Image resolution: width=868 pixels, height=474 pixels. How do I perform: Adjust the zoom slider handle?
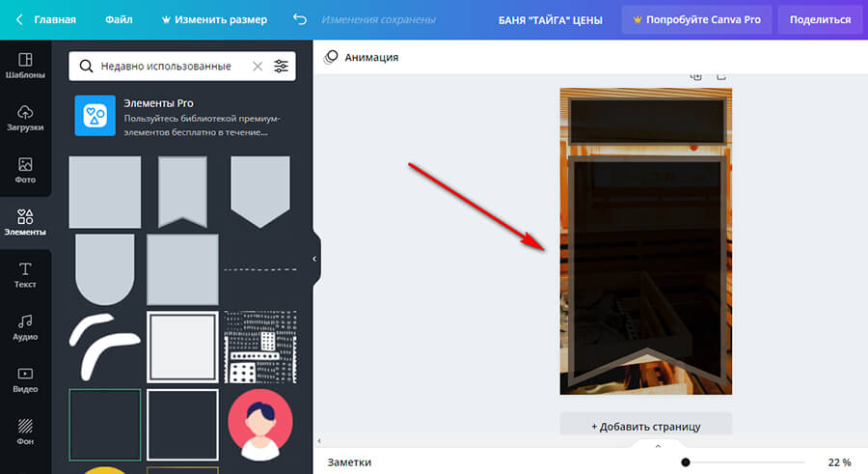coord(686,462)
